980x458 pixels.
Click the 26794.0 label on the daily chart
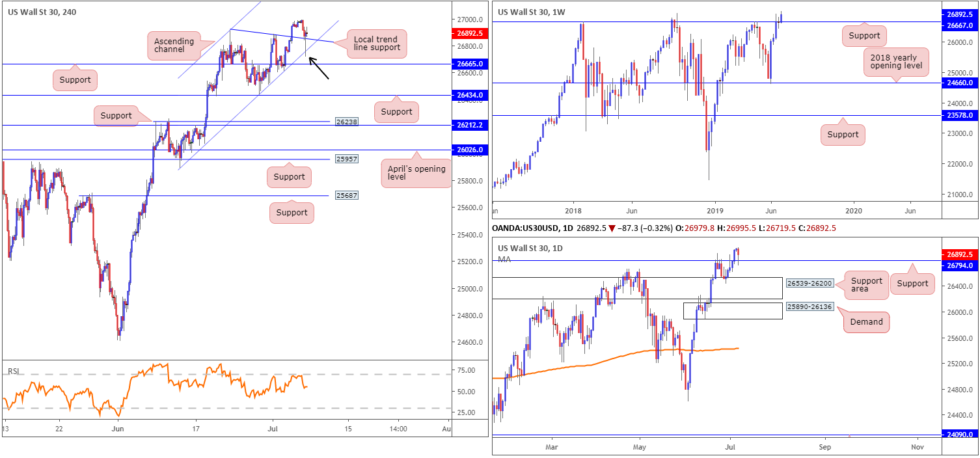(x=960, y=265)
